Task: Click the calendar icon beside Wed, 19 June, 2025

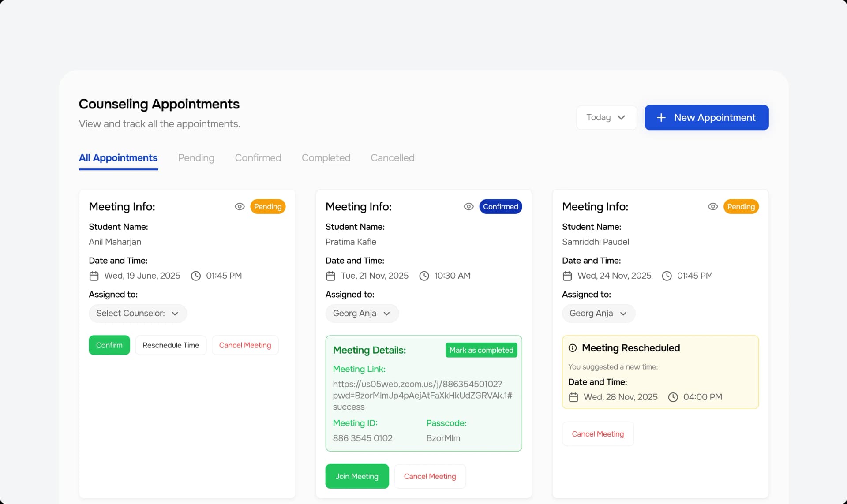Action: point(94,276)
